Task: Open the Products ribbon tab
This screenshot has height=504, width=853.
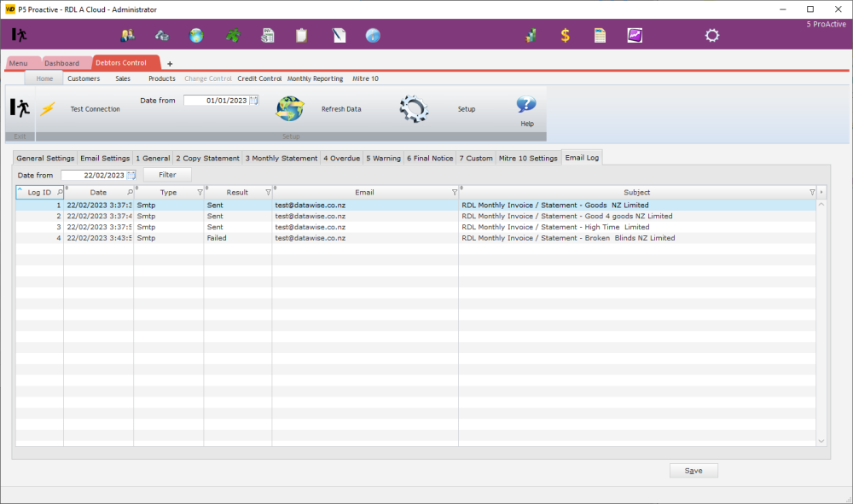Action: [x=162, y=78]
